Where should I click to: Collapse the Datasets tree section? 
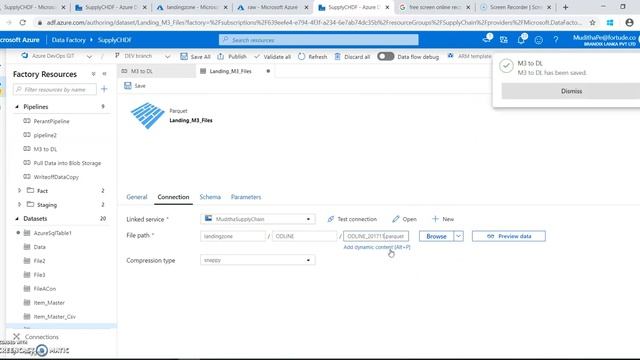[17, 218]
